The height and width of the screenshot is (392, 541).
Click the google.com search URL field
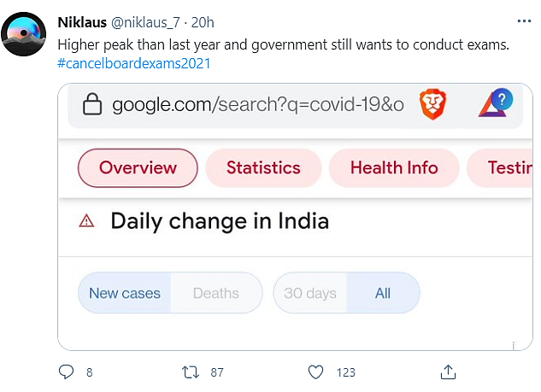[258, 104]
